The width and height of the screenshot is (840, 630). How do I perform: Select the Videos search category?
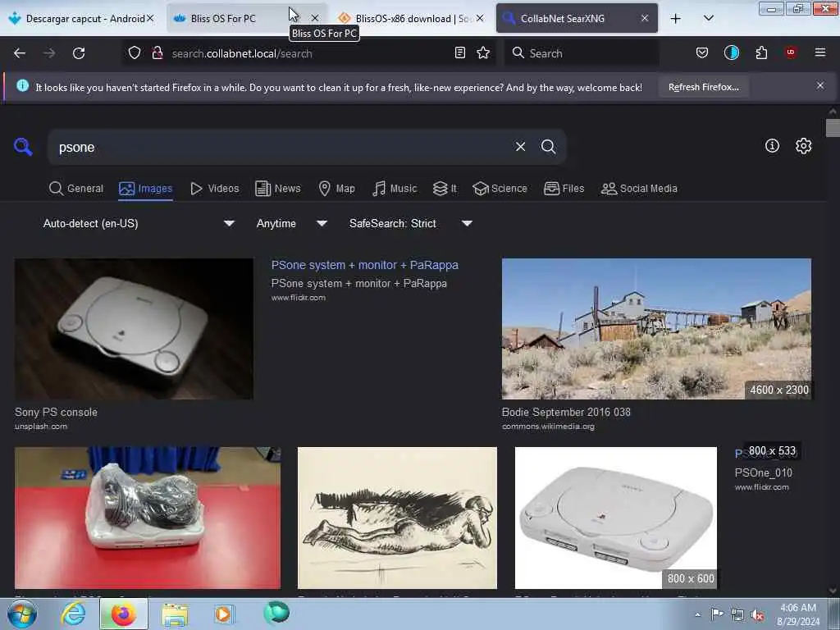pos(215,189)
